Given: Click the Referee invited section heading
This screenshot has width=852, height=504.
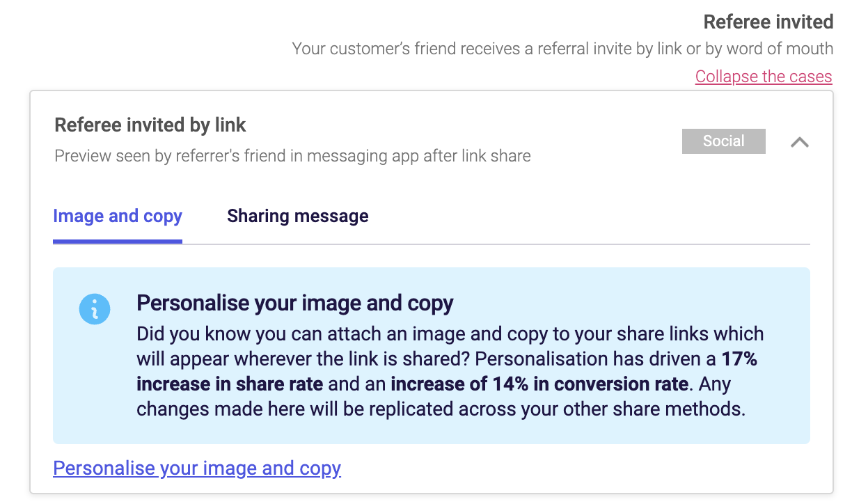Looking at the screenshot, I should tap(768, 22).
